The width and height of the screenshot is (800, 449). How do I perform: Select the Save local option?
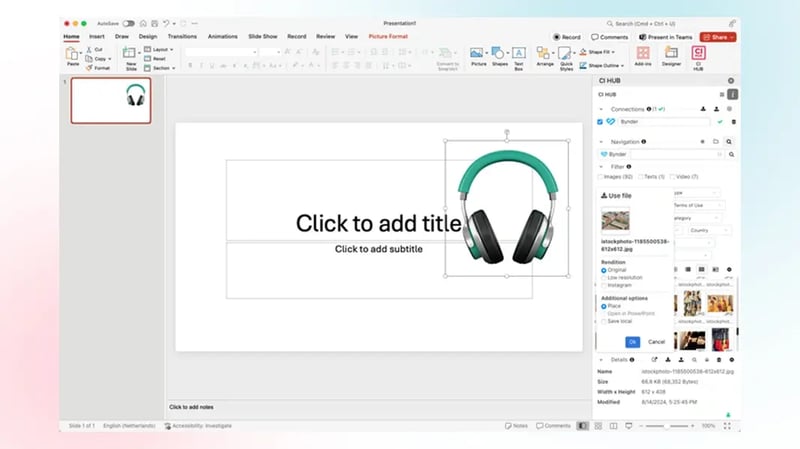click(604, 321)
